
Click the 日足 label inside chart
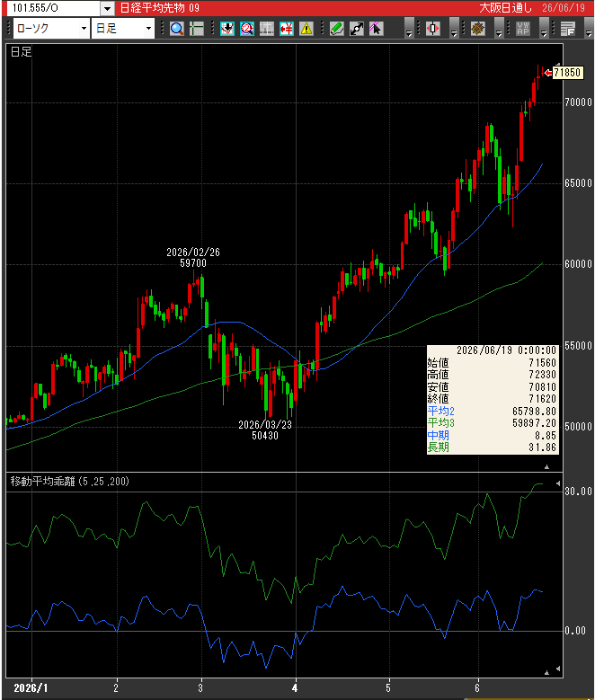tap(21, 52)
